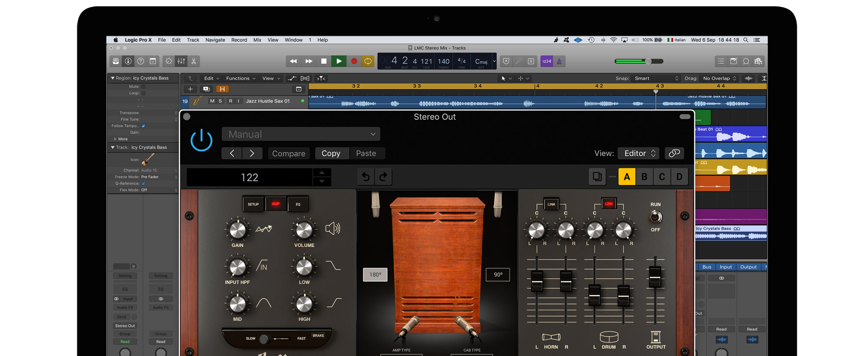The height and width of the screenshot is (356, 868).
Task: Click the SLOW/FAST rotation speed slider
Action: (276, 339)
